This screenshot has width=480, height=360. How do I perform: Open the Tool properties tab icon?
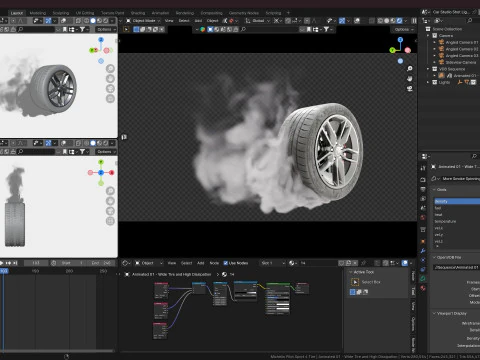click(x=423, y=168)
